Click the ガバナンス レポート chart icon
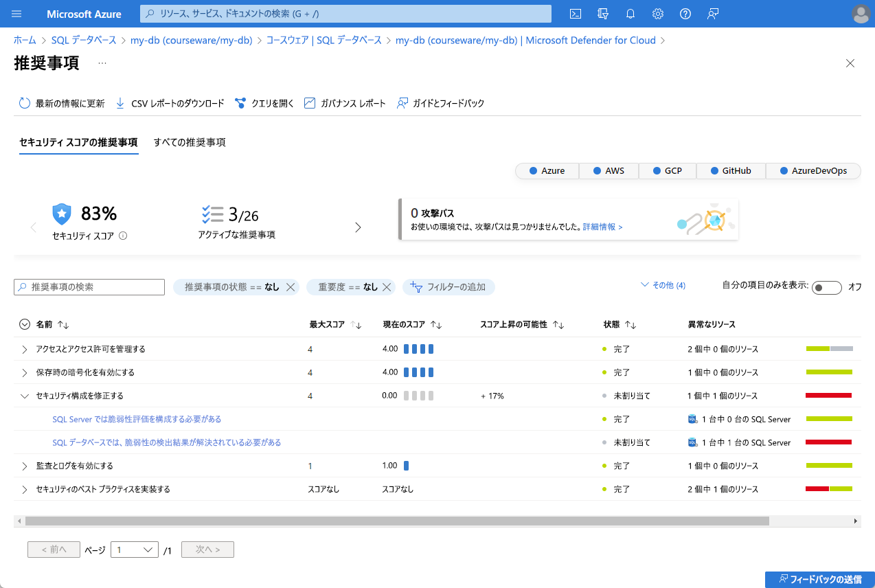 [x=310, y=103]
